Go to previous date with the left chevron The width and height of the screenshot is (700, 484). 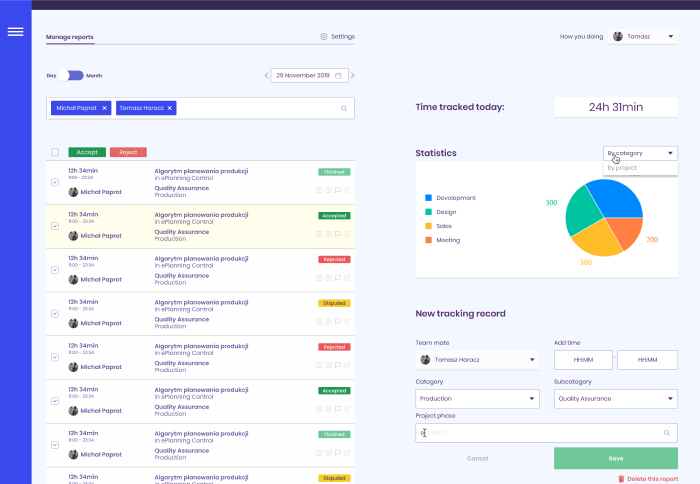coord(266,75)
